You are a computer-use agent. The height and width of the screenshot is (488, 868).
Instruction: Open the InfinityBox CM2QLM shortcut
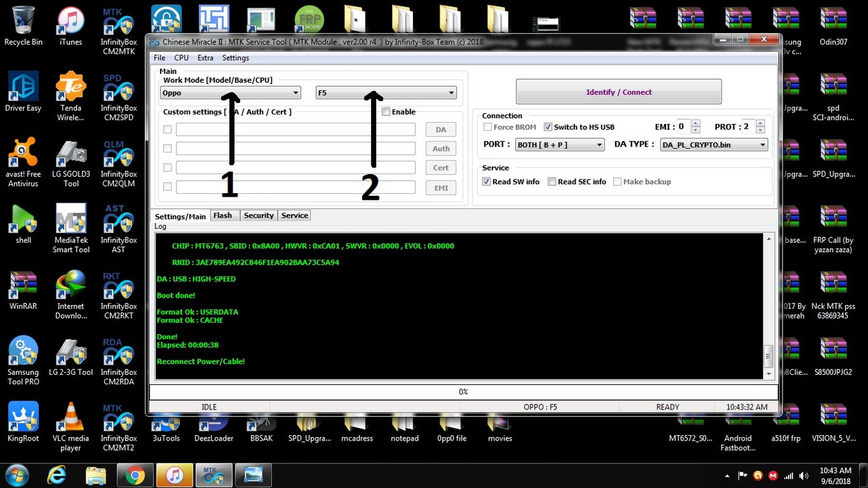point(119,163)
